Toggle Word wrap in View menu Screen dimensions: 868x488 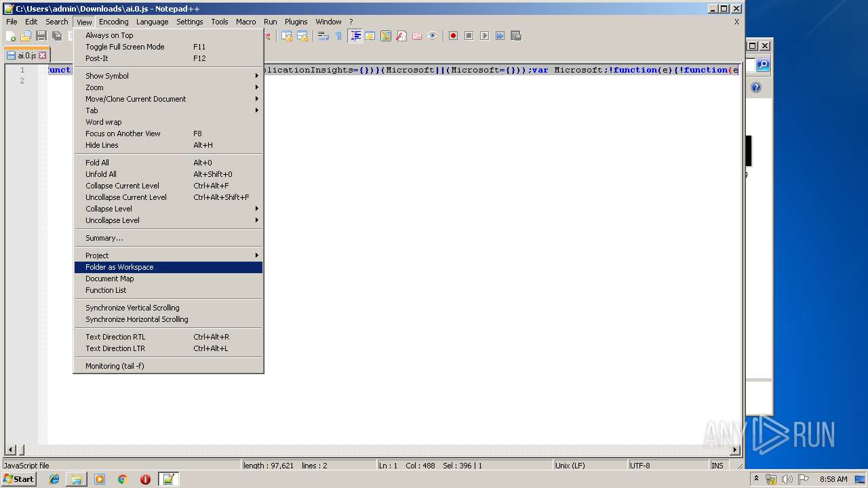click(168, 122)
